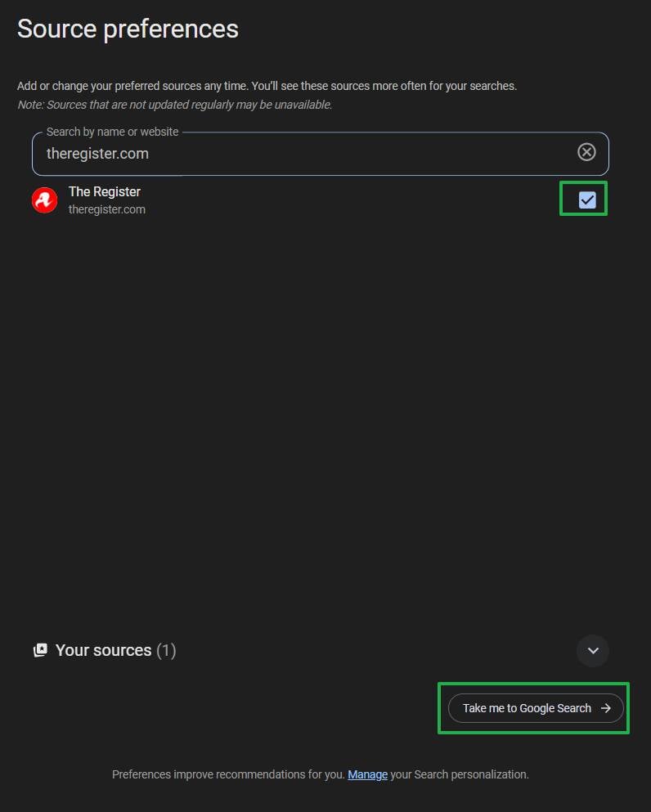Viewport: 651px width, 812px height.
Task: Click the your Search personalization text
Action: 460,774
